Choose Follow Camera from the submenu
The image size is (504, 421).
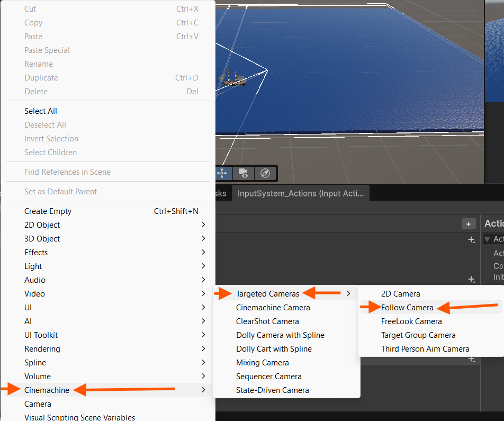coord(407,308)
